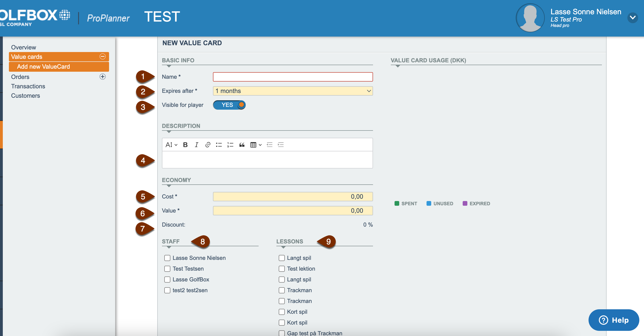
Task: Insert a link using the editor toolbar
Action: [208, 145]
